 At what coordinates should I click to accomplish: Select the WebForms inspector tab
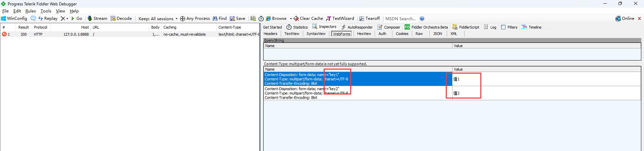point(341,34)
